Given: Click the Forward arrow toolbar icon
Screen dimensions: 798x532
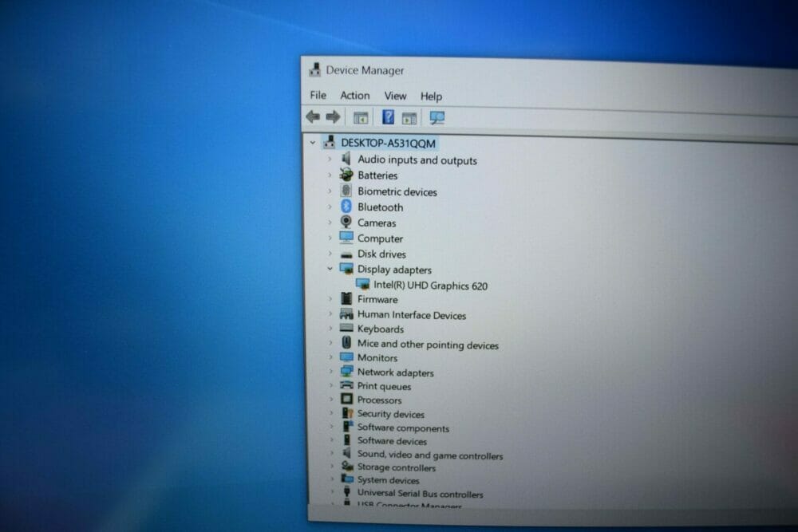Looking at the screenshot, I should pos(333,117).
